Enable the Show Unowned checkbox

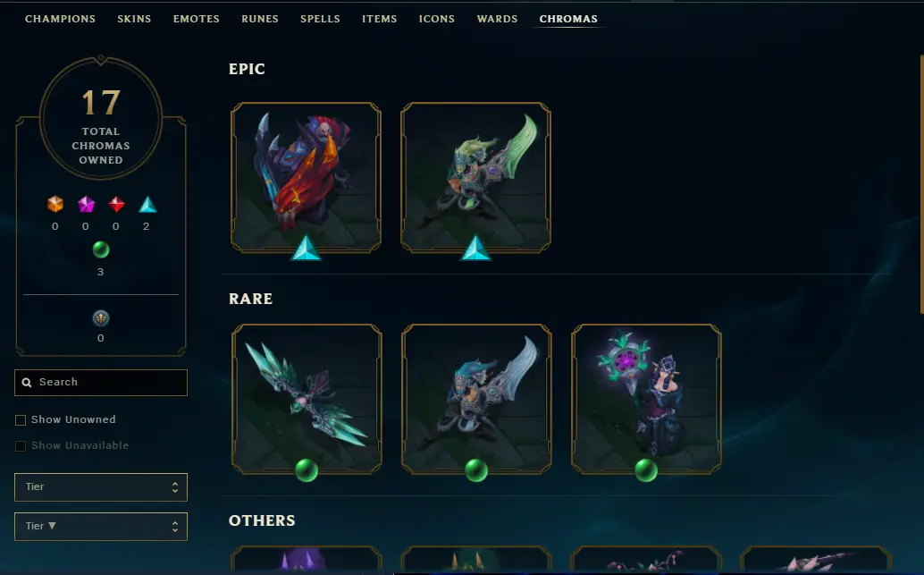click(x=21, y=420)
